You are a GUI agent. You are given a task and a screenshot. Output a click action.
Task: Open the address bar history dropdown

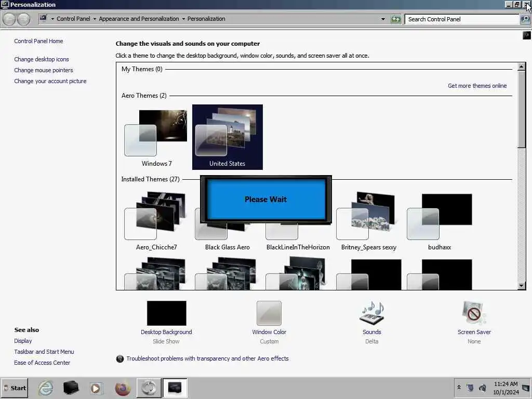pyautogui.click(x=383, y=19)
